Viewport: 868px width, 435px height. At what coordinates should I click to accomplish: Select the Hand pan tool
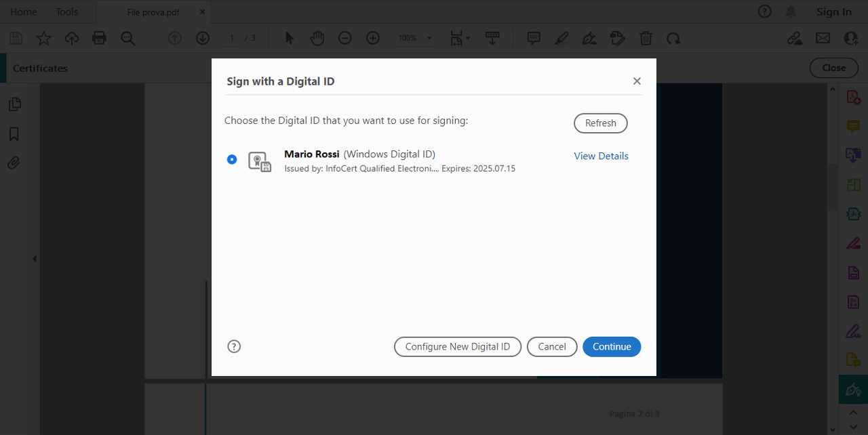317,38
